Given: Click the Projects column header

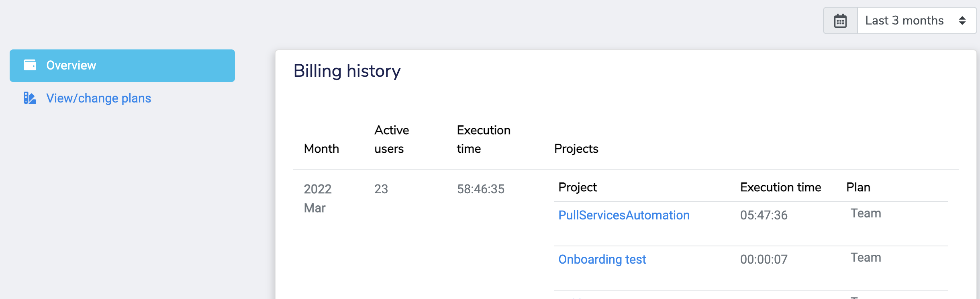Looking at the screenshot, I should point(576,149).
